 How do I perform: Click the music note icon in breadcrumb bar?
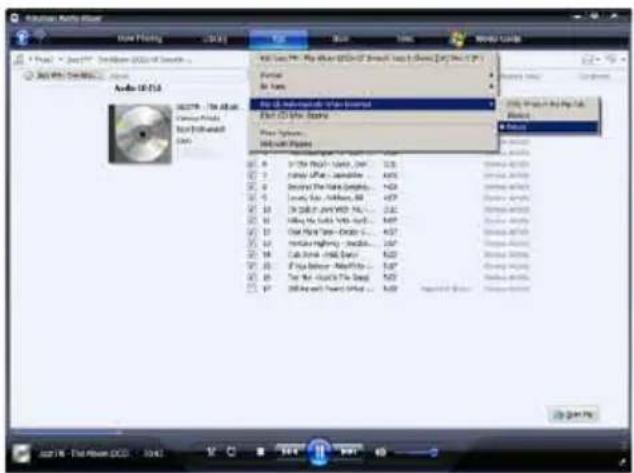click(19, 59)
